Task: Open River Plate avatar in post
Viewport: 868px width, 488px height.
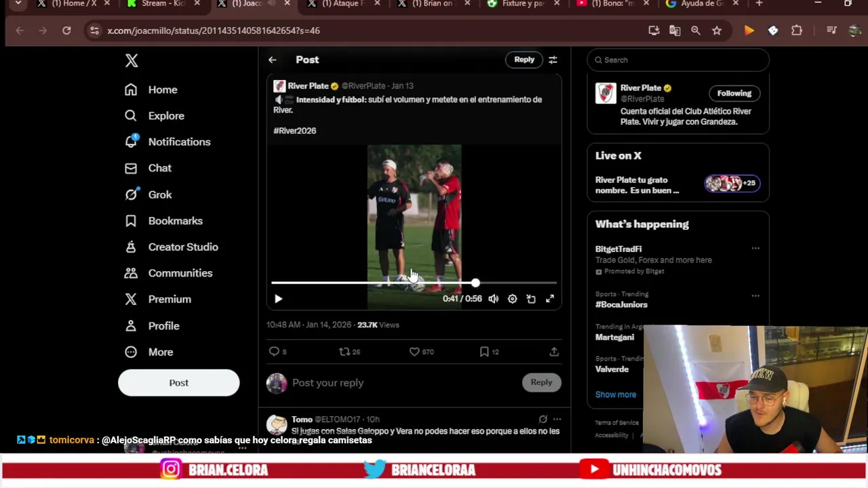Action: (279, 86)
